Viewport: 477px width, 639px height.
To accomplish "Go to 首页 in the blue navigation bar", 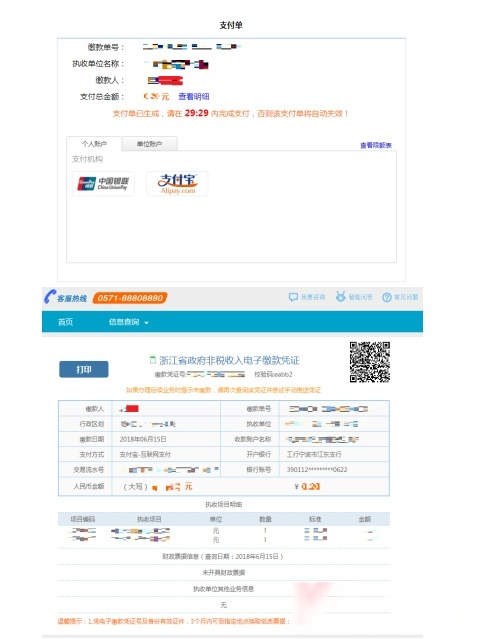I will pos(65,322).
